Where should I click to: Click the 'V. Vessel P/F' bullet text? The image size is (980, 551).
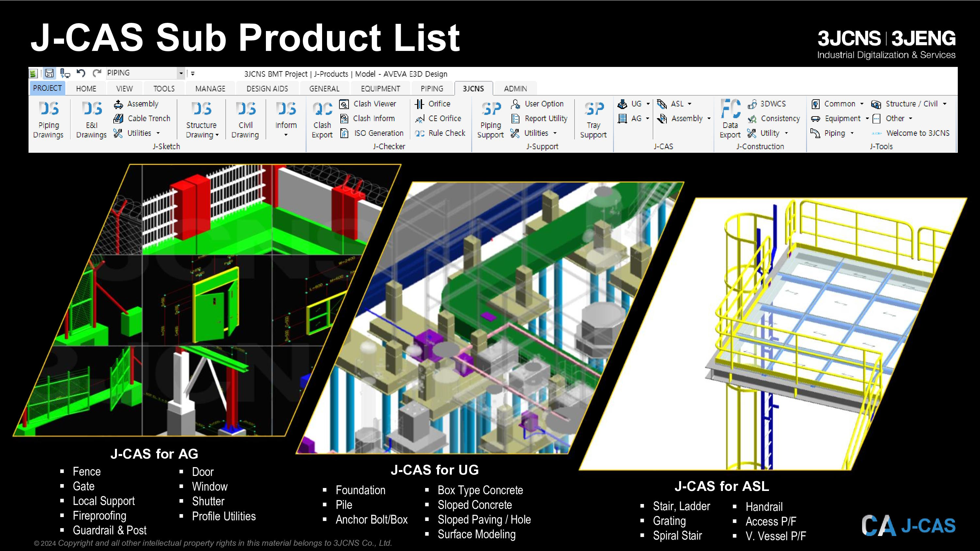tap(776, 536)
